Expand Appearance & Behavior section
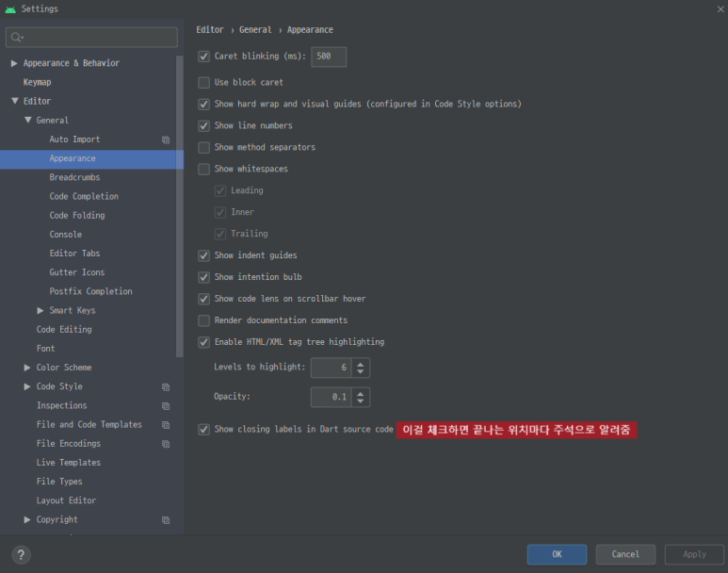Image resolution: width=728 pixels, height=573 pixels. pos(14,63)
